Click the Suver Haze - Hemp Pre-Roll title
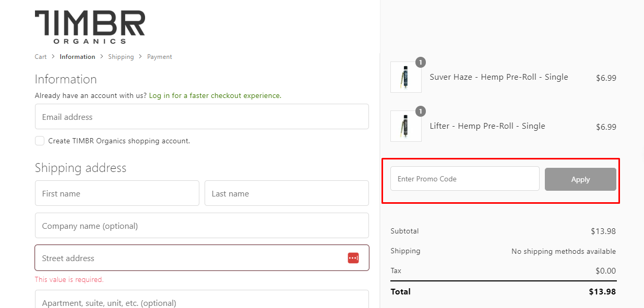 499,77
